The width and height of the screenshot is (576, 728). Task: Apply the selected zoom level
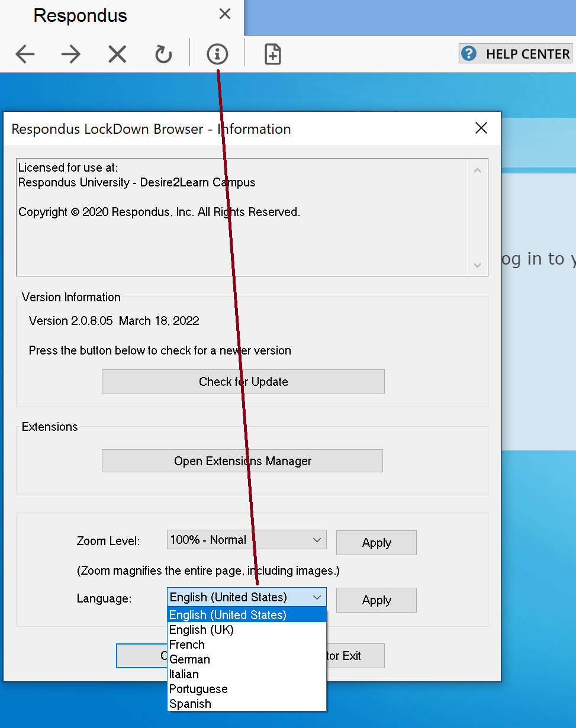click(x=377, y=543)
